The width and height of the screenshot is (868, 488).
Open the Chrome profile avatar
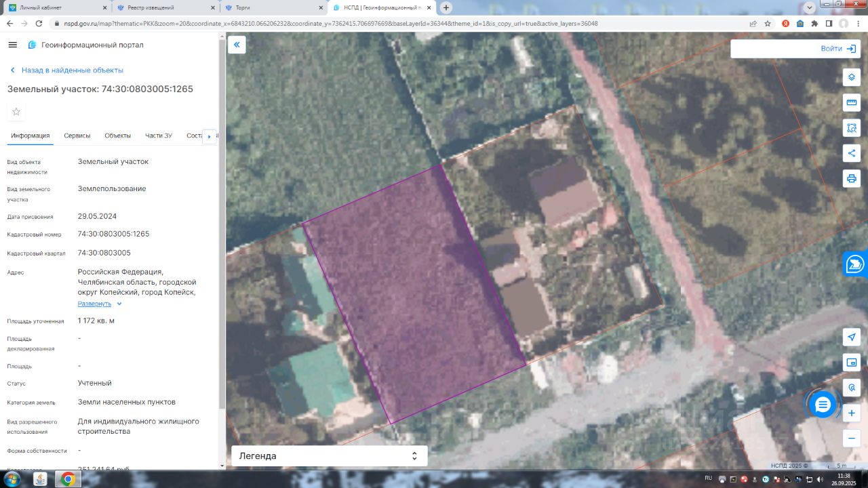844,23
